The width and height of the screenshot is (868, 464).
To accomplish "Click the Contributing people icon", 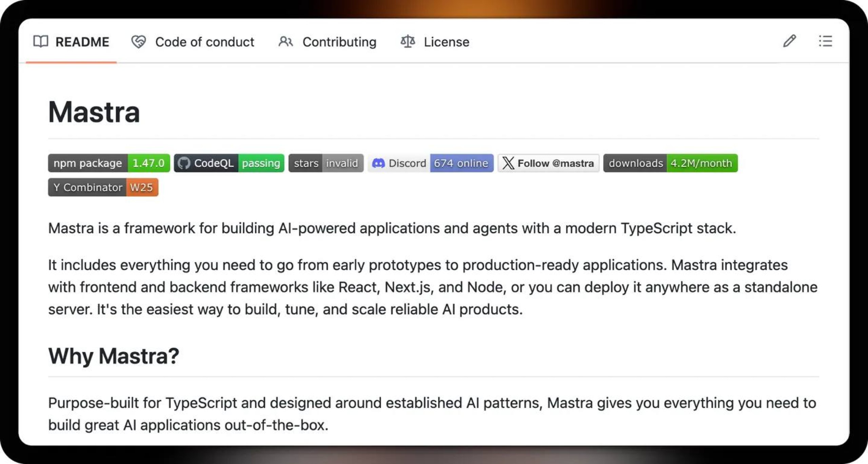I will tap(285, 42).
